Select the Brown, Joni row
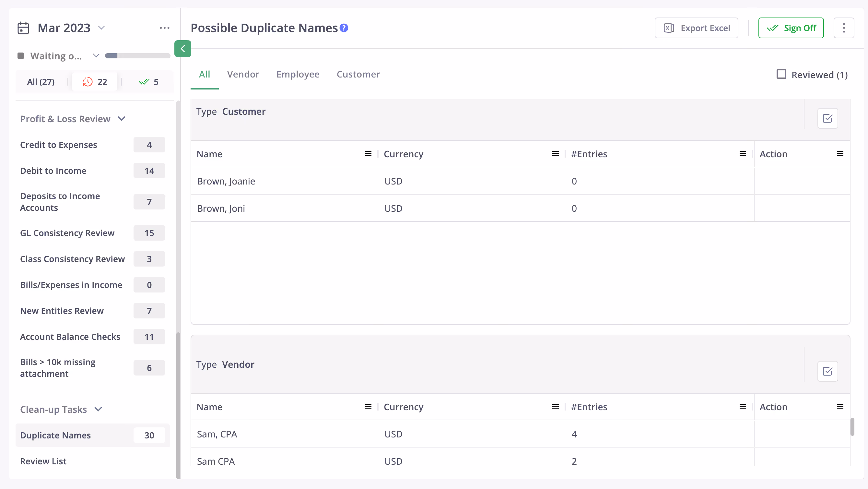This screenshot has height=489, width=868. pos(520,208)
